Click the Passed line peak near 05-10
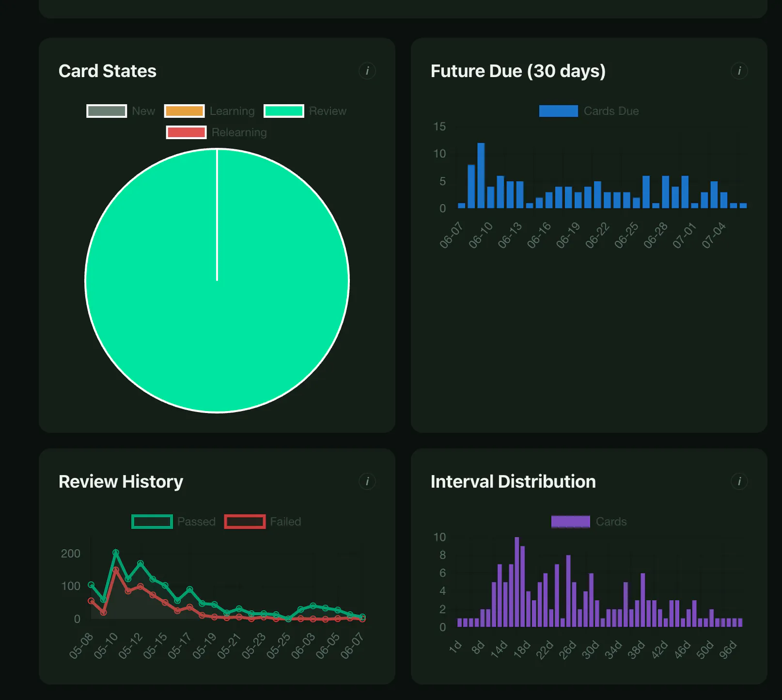Viewport: 782px width, 700px height. click(116, 553)
